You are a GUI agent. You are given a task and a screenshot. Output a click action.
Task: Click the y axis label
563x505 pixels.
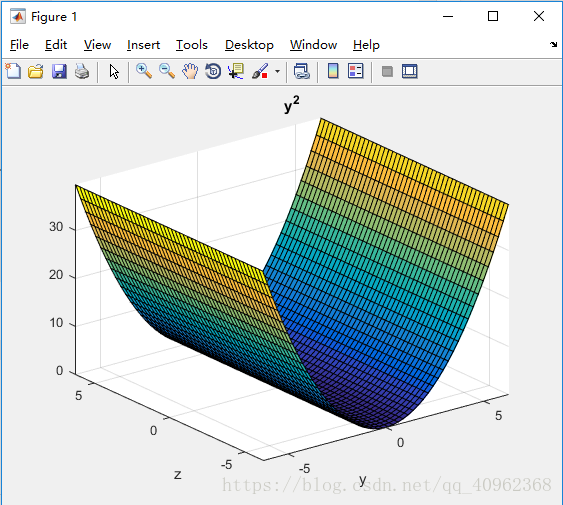pos(363,480)
